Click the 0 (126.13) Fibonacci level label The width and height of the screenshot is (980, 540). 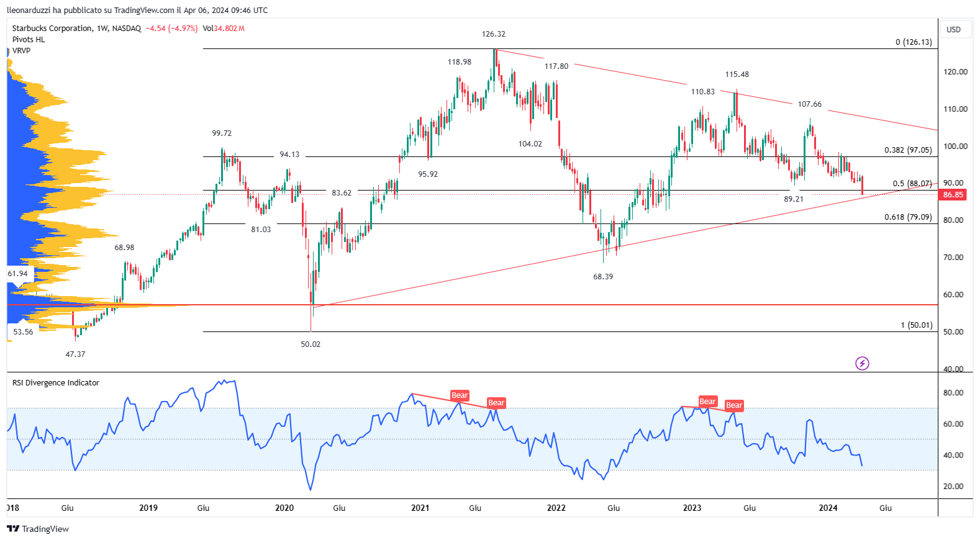tap(914, 42)
